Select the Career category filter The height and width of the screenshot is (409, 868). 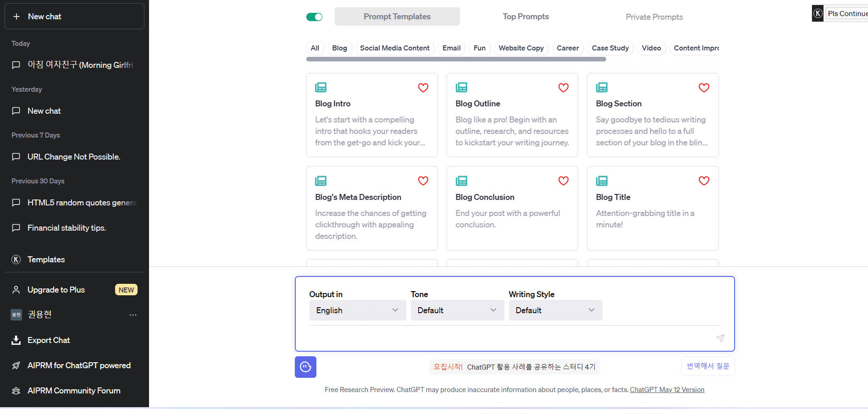568,48
